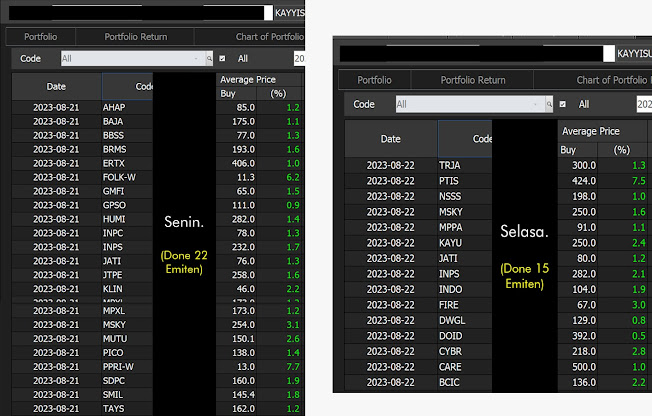Select the FOLK-W row code cell
Viewport: 652px width, 416px height.
(127, 177)
